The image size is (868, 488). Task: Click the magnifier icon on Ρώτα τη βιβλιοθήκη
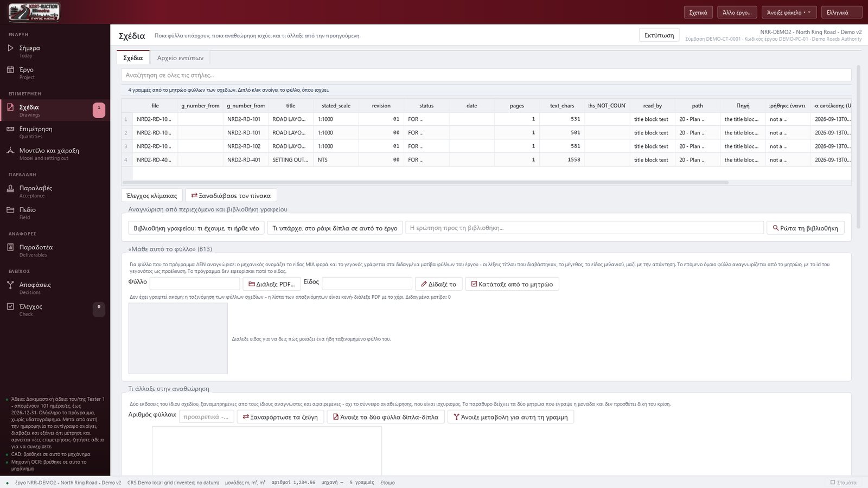coord(776,228)
